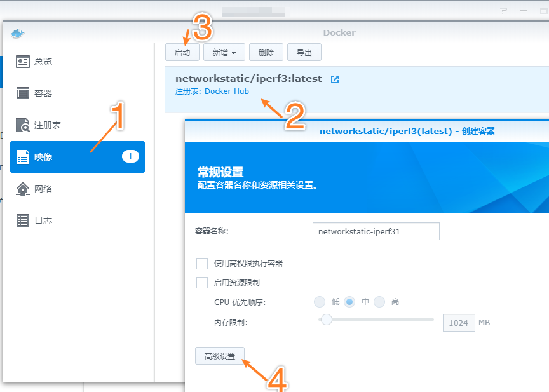Select CPU priority 高 radio button

point(379,302)
